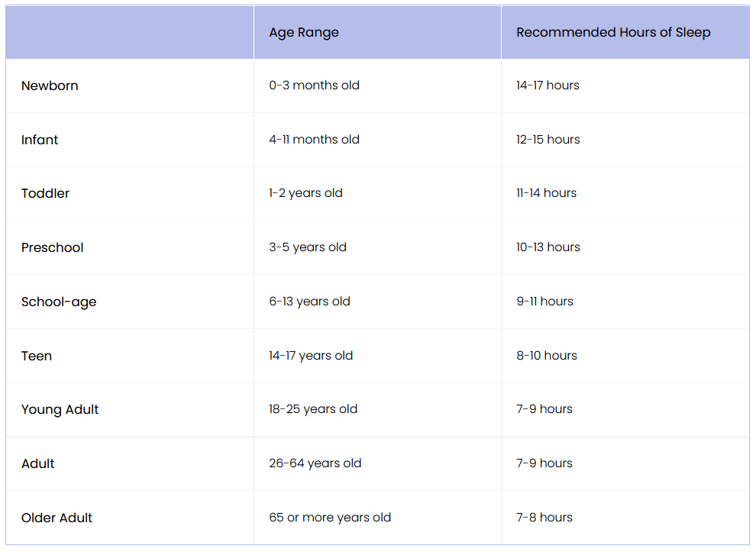Select the "Young Adult" row label
The height and width of the screenshot is (552, 756).
coord(60,409)
